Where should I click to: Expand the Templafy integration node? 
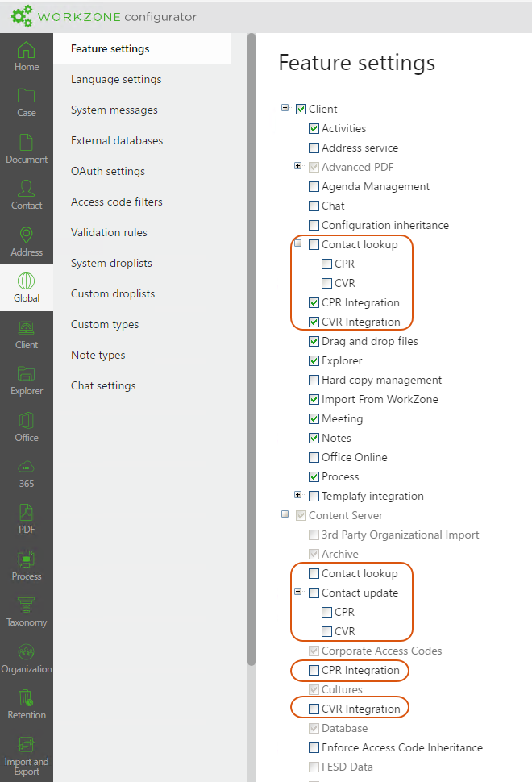pyautogui.click(x=297, y=496)
